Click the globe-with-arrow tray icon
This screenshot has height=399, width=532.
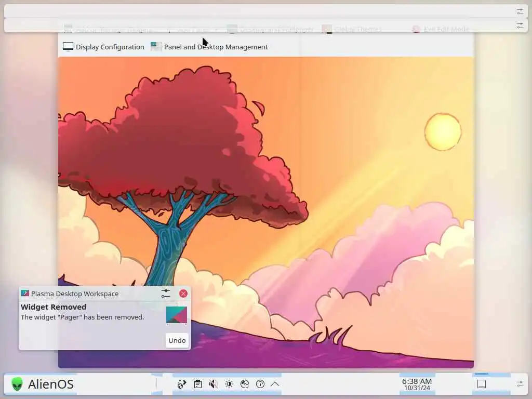point(182,384)
